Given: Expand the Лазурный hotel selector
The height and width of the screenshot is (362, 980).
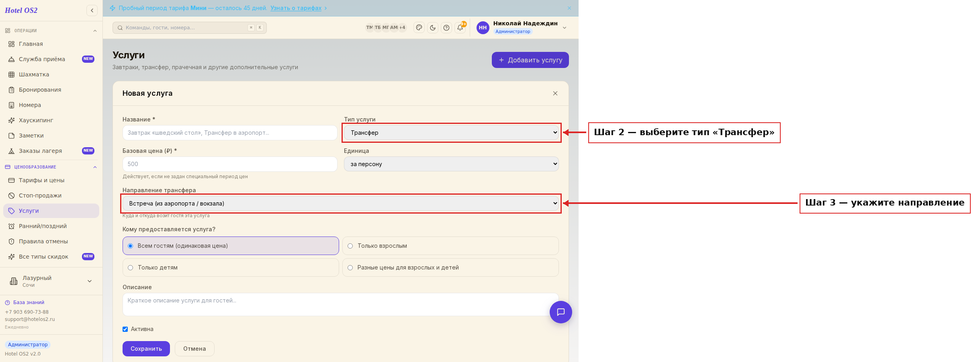Looking at the screenshot, I should coord(51,281).
